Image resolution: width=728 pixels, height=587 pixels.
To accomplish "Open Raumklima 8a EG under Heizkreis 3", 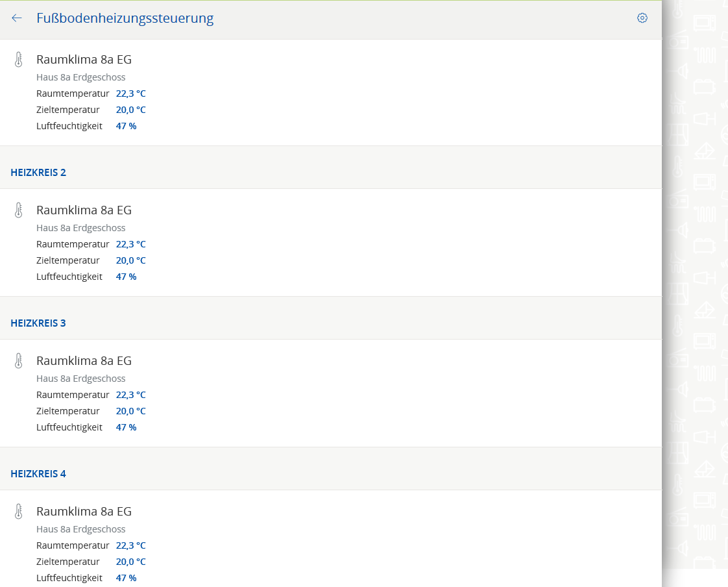I will pos(84,361).
